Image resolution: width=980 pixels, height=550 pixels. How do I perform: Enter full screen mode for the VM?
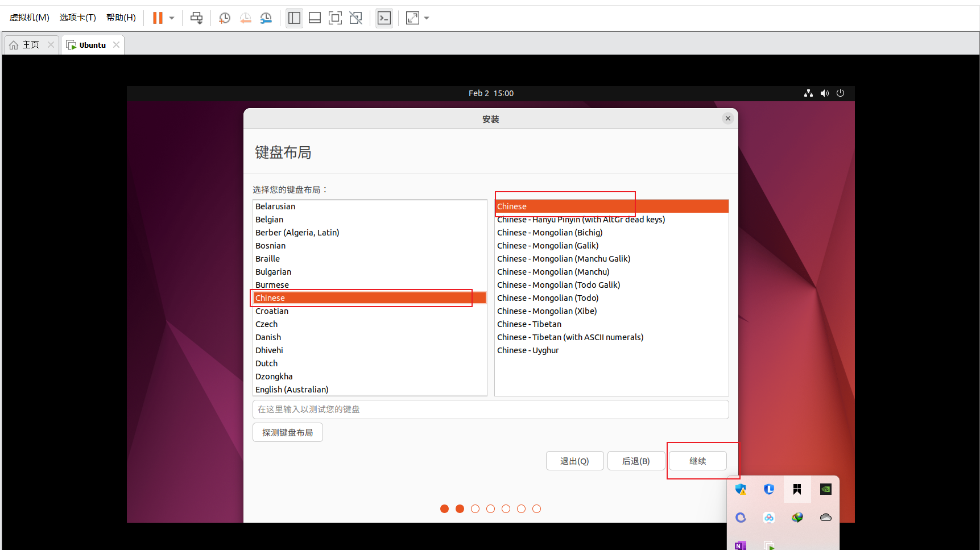[x=335, y=18]
